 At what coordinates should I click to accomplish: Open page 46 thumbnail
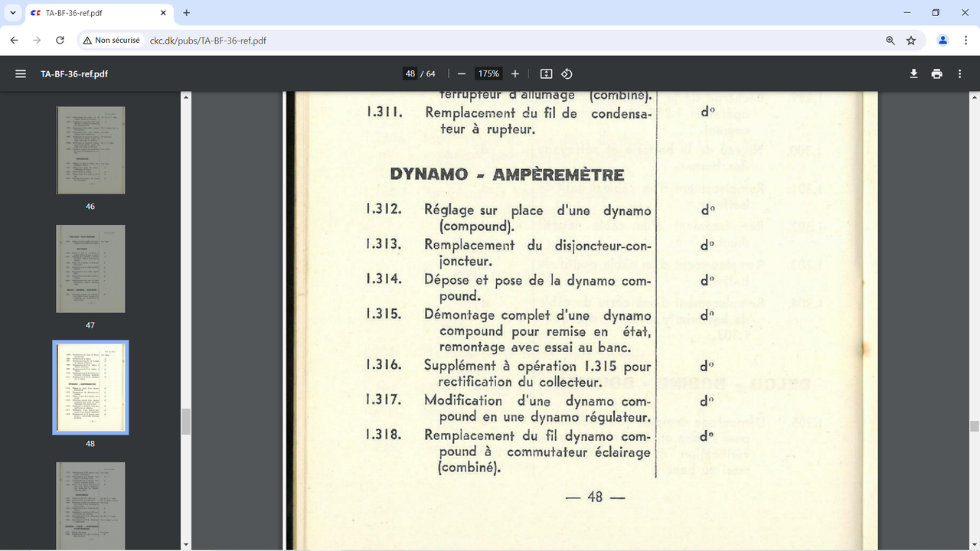pyautogui.click(x=90, y=150)
